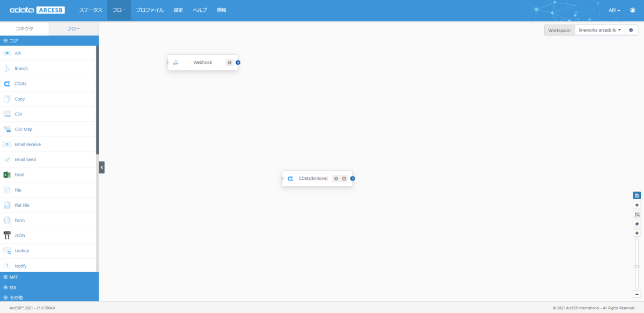Select the Webhook node label
This screenshot has width=644, height=313.
click(203, 62)
